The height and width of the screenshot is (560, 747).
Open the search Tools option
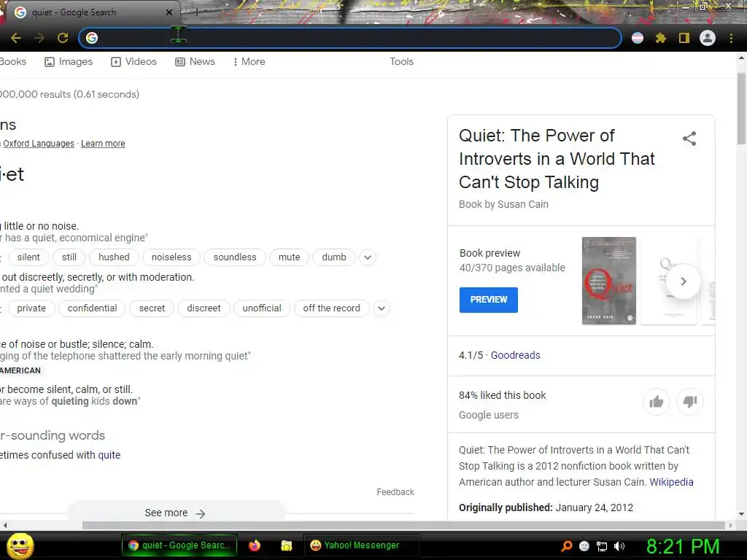[x=402, y=61]
